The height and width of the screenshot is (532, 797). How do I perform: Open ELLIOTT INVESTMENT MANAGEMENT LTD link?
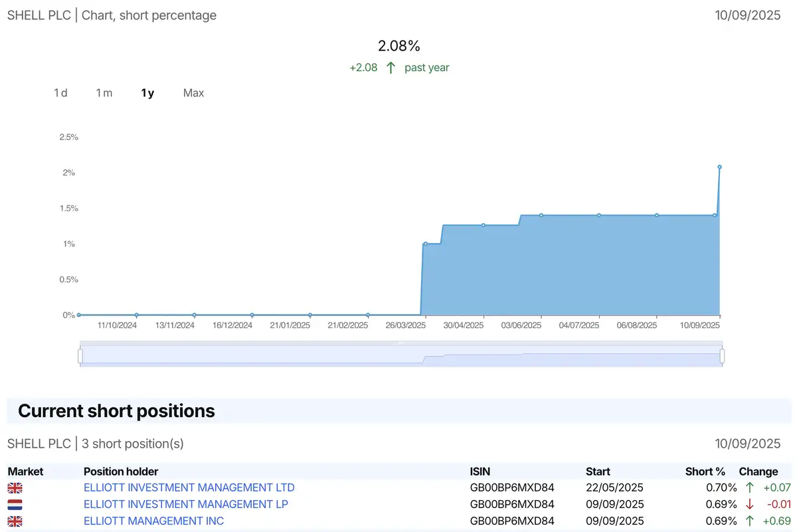pos(189,488)
